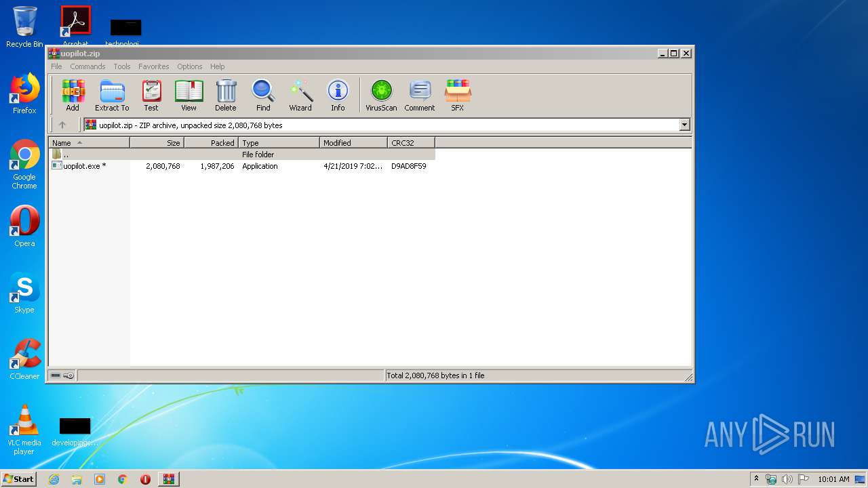Run the Test archive tool
The height and width of the screenshot is (488, 868).
click(151, 95)
